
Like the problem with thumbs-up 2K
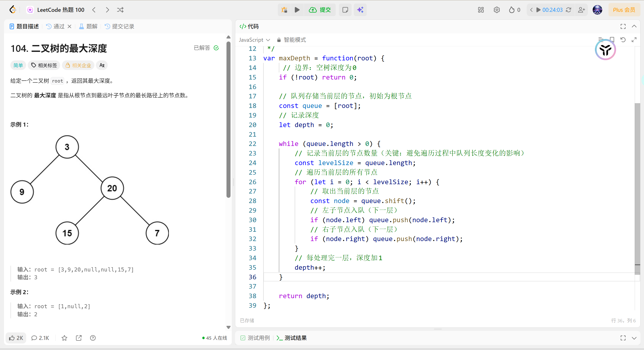coord(16,338)
